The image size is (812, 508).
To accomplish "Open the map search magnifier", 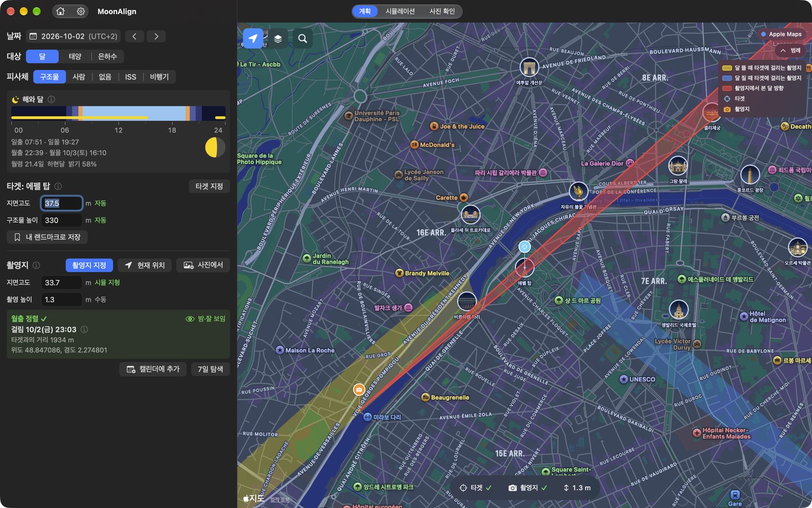I will (x=302, y=38).
